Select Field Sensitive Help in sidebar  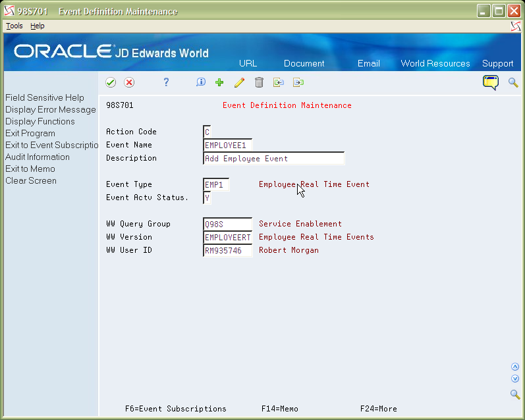click(x=45, y=97)
